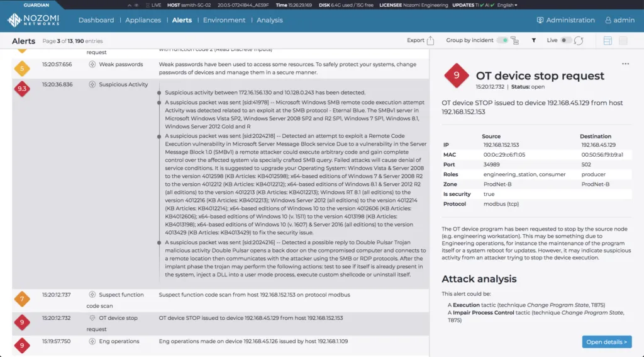Click the severity 5 diamond for Weak passwords
Viewport: 644px width, 357px height.
coord(22,68)
